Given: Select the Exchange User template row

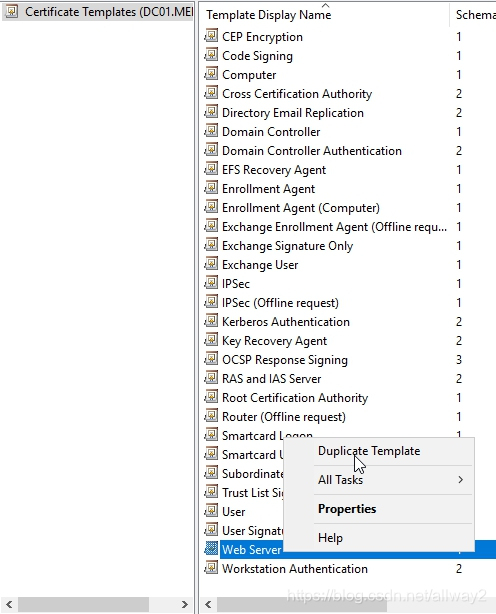Looking at the screenshot, I should pyautogui.click(x=333, y=265).
